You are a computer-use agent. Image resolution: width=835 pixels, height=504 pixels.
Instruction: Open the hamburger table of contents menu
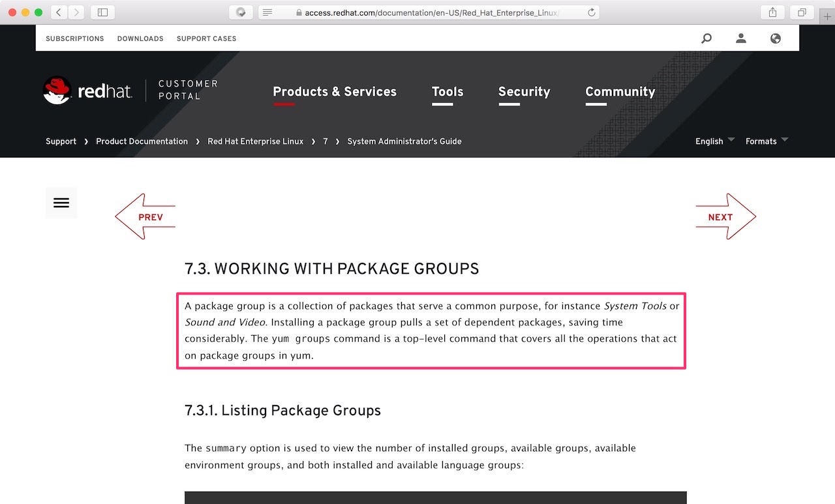click(61, 203)
